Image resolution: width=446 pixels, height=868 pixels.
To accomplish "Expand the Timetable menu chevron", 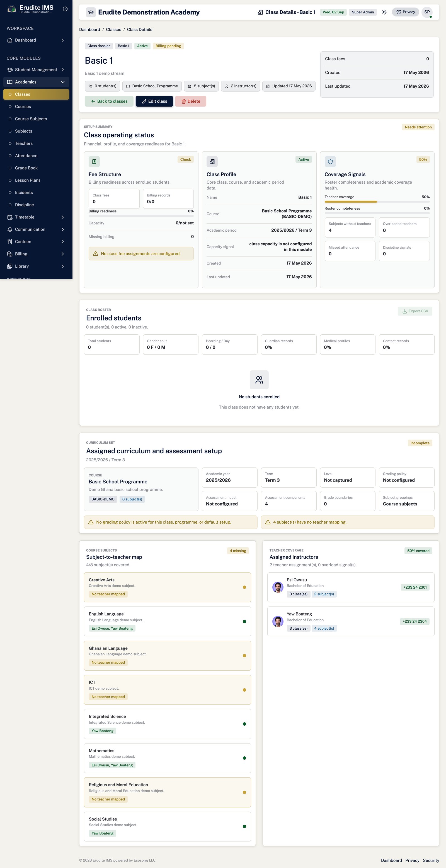I will point(63,217).
